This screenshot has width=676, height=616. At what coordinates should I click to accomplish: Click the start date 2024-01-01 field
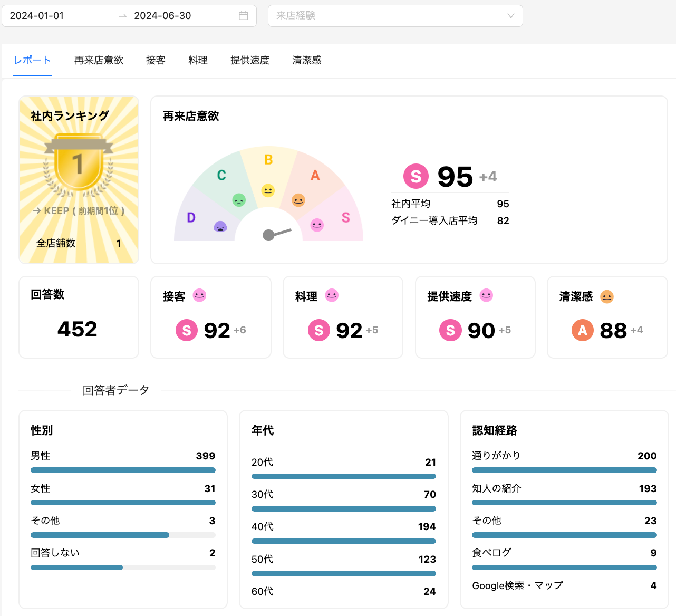coord(37,16)
